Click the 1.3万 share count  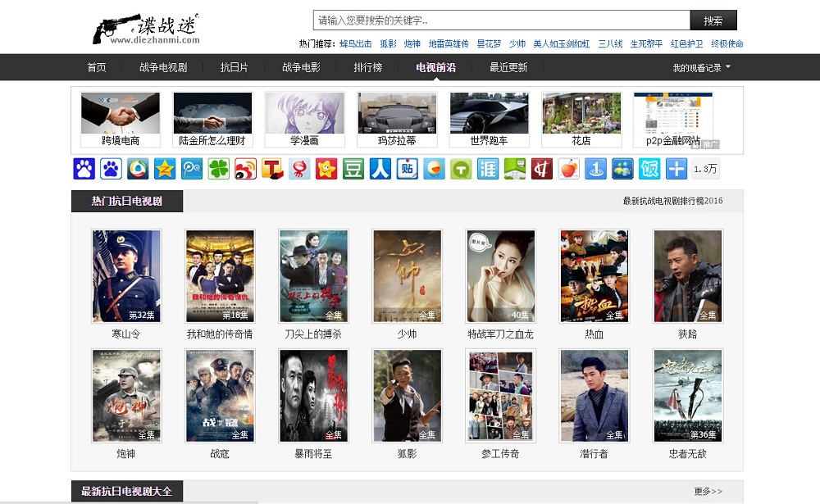pyautogui.click(x=705, y=169)
